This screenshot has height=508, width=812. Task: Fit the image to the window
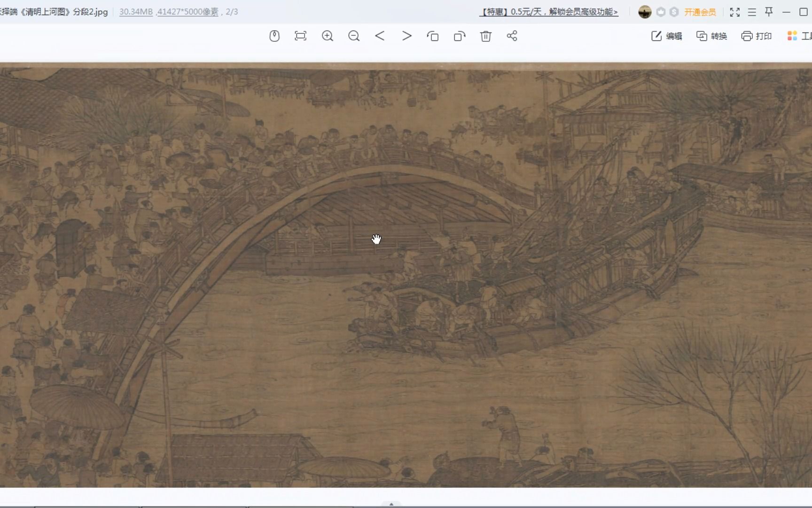pos(301,36)
